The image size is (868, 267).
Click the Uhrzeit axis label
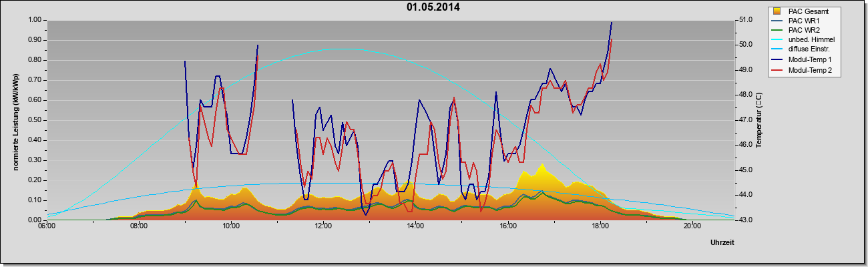tap(722, 243)
